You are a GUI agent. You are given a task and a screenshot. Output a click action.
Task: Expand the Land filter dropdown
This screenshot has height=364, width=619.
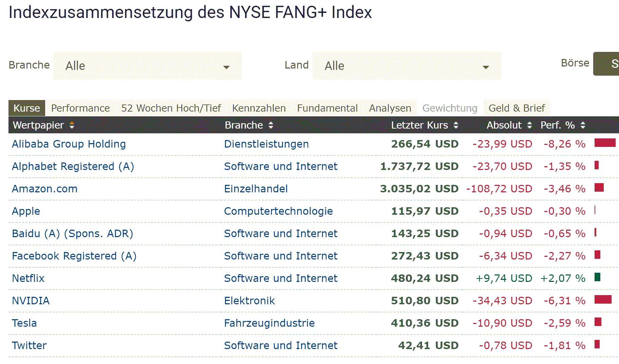[x=406, y=66]
